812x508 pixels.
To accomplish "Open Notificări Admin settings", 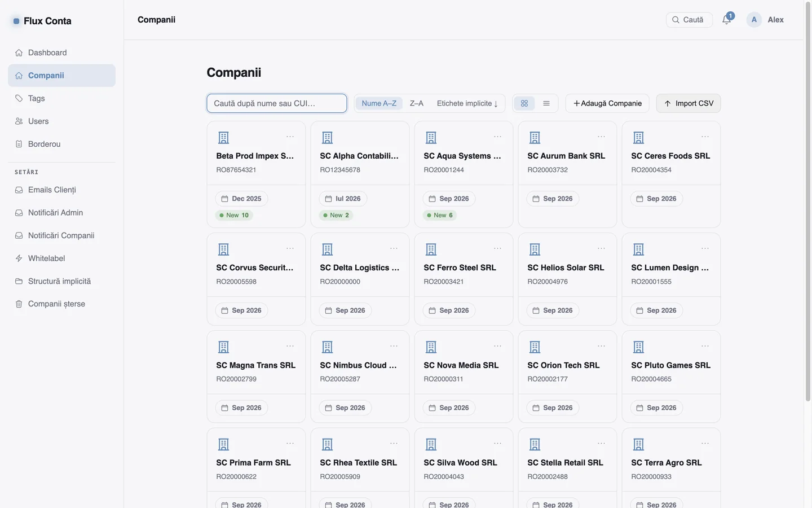I will (x=61, y=213).
